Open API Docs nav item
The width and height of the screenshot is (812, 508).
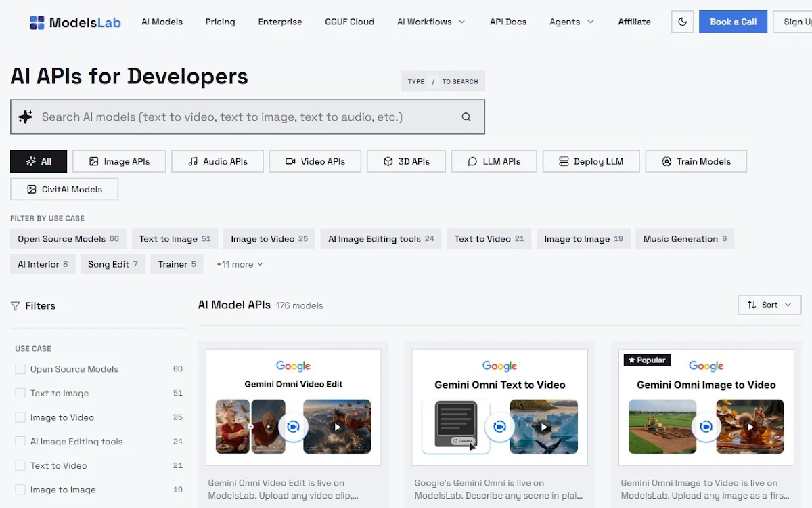pos(508,22)
